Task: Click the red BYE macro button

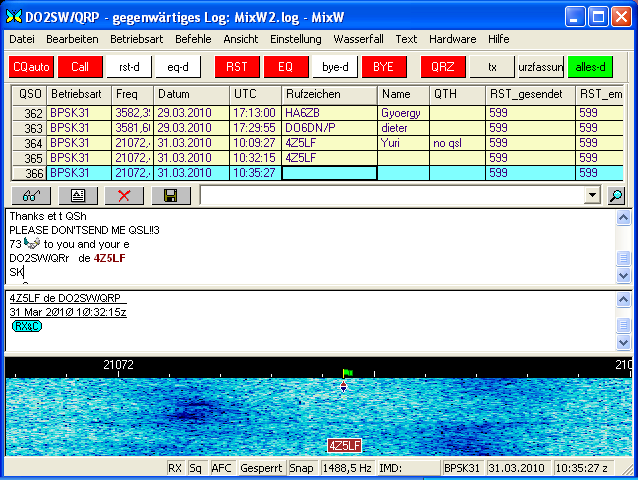Action: (383, 67)
